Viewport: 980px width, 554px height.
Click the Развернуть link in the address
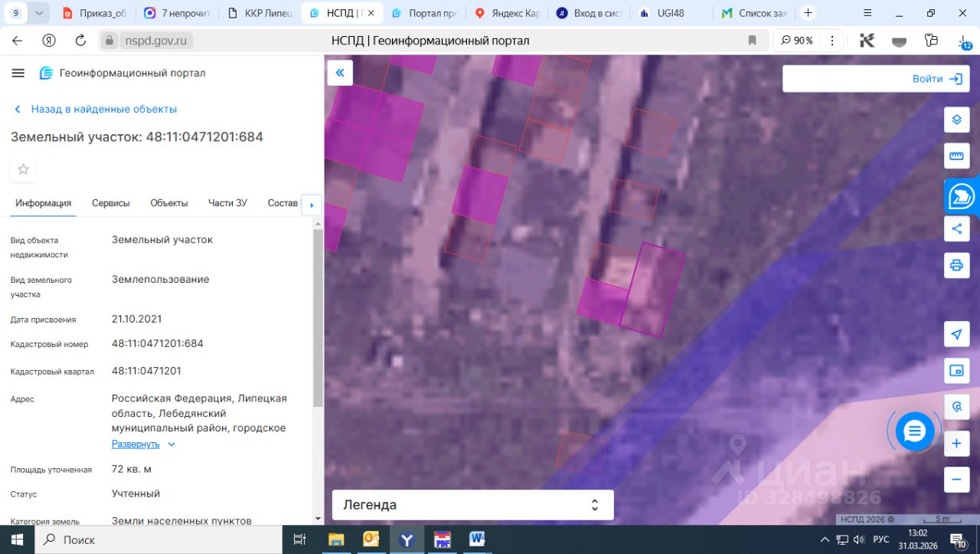pyautogui.click(x=136, y=444)
